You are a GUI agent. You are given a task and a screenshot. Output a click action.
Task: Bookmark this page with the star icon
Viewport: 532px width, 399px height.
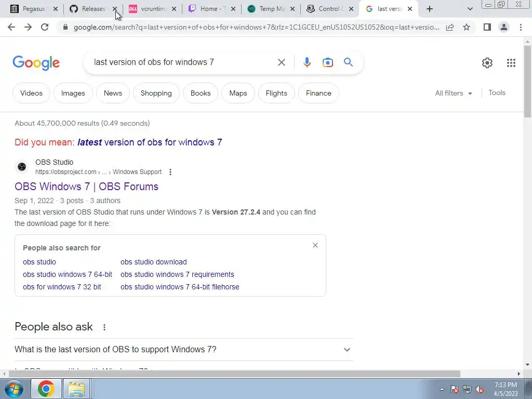point(467,27)
